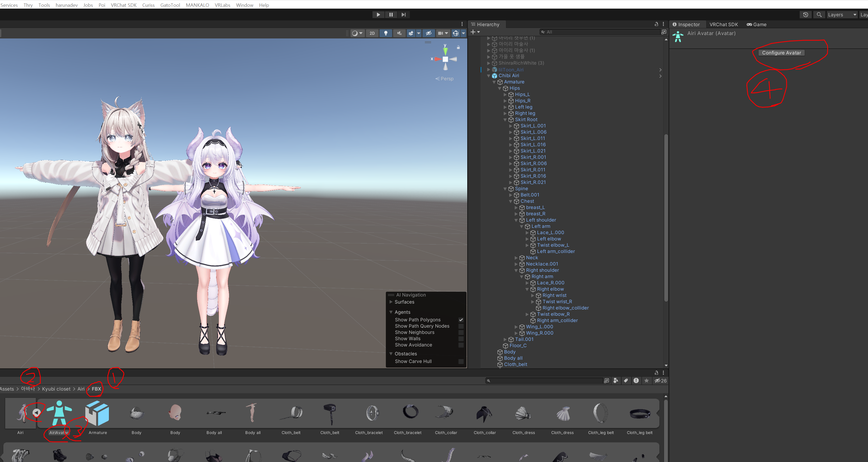The image size is (868, 462).
Task: Open the Layers dropdown at the top right
Action: 842,14
